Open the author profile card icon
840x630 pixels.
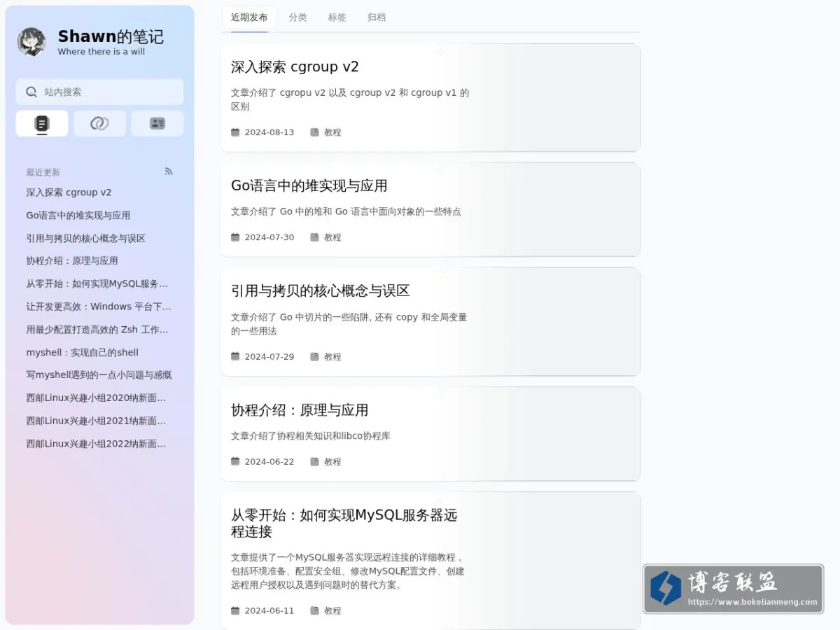157,124
